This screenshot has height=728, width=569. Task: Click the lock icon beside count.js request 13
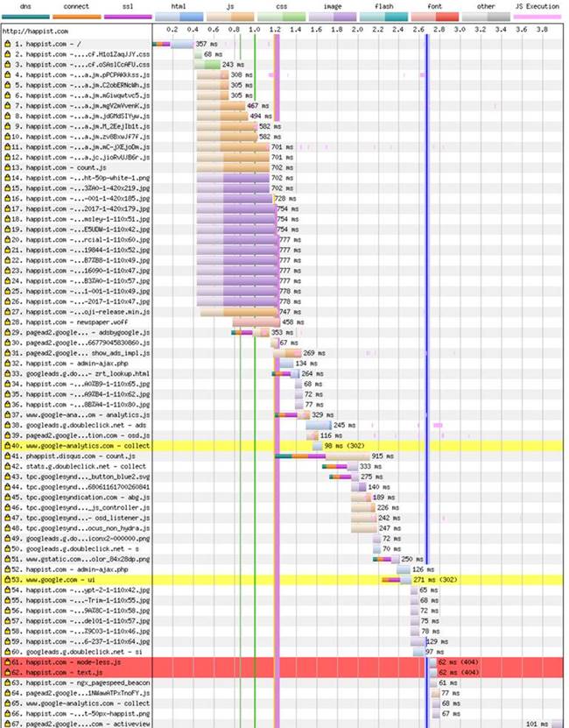coord(7,166)
